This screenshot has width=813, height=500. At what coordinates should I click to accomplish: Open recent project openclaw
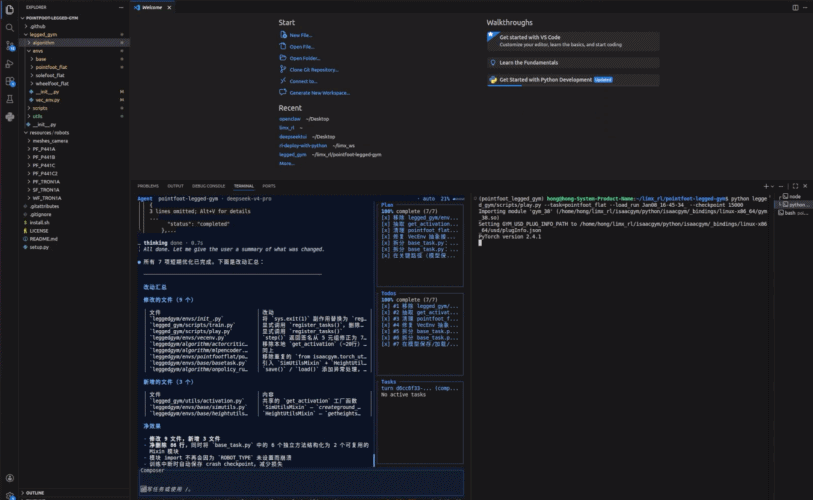[290, 119]
